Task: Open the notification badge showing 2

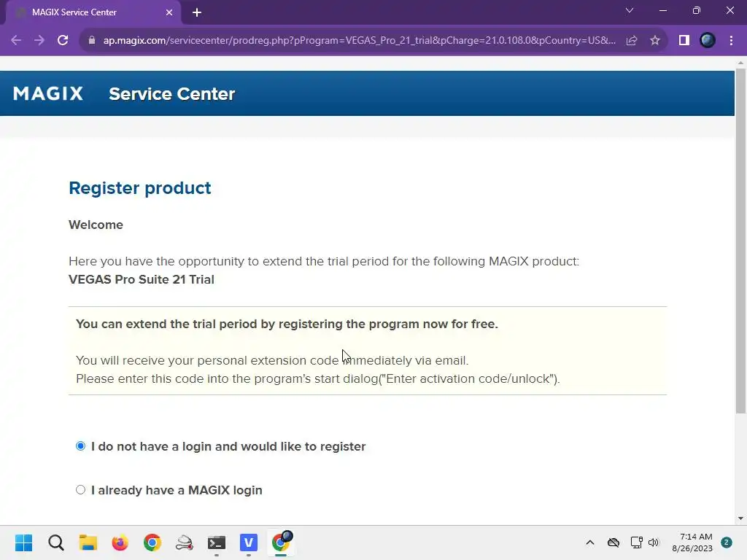Action: (x=727, y=542)
